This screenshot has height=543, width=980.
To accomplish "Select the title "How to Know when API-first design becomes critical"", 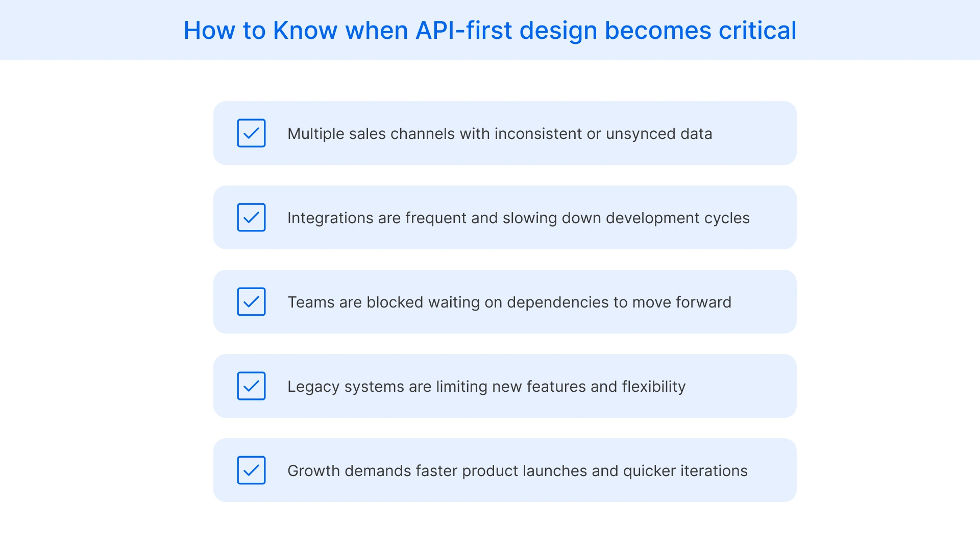I will tap(489, 31).
